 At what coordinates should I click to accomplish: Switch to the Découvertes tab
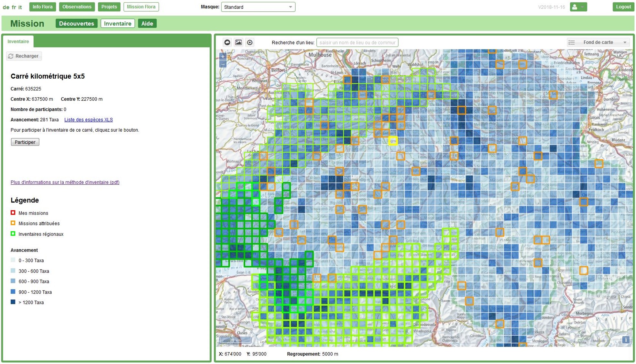(76, 23)
